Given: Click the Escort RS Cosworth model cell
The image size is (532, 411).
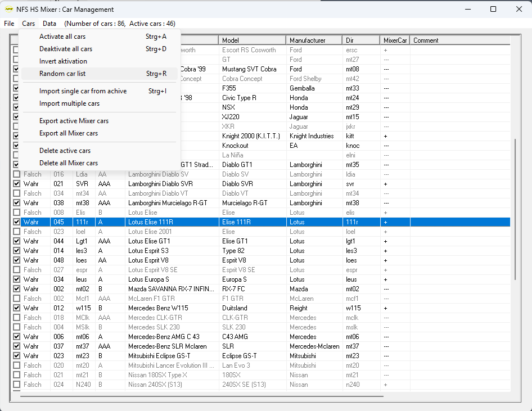Looking at the screenshot, I should pyautogui.click(x=252, y=50).
